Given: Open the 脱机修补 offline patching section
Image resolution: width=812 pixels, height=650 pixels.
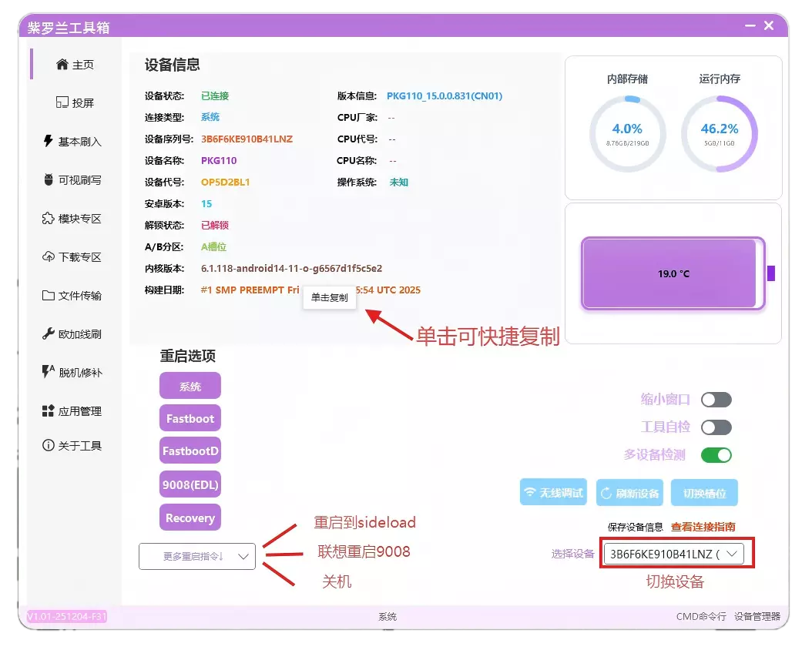Looking at the screenshot, I should click(73, 372).
